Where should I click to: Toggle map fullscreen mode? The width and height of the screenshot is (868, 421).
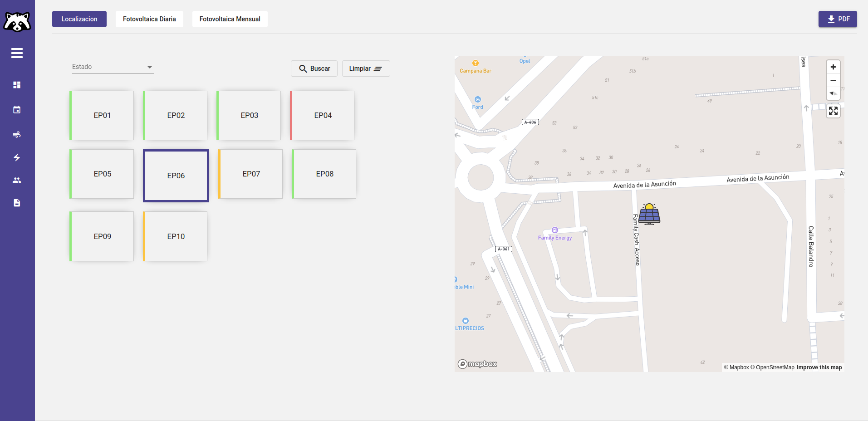(x=833, y=111)
